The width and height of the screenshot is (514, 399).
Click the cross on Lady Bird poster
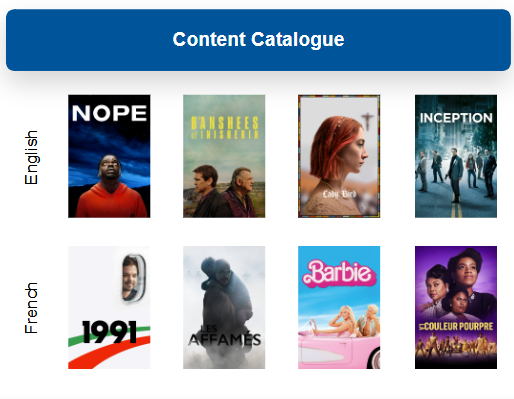pyautogui.click(x=367, y=121)
